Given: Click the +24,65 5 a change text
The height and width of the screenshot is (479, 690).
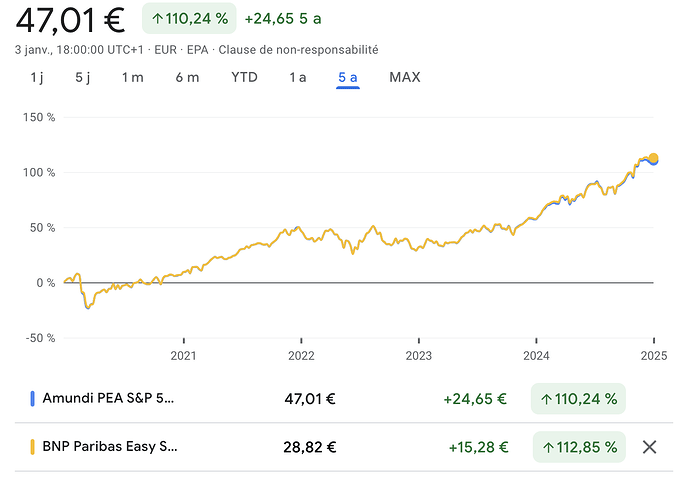Looking at the screenshot, I should click(x=283, y=19).
